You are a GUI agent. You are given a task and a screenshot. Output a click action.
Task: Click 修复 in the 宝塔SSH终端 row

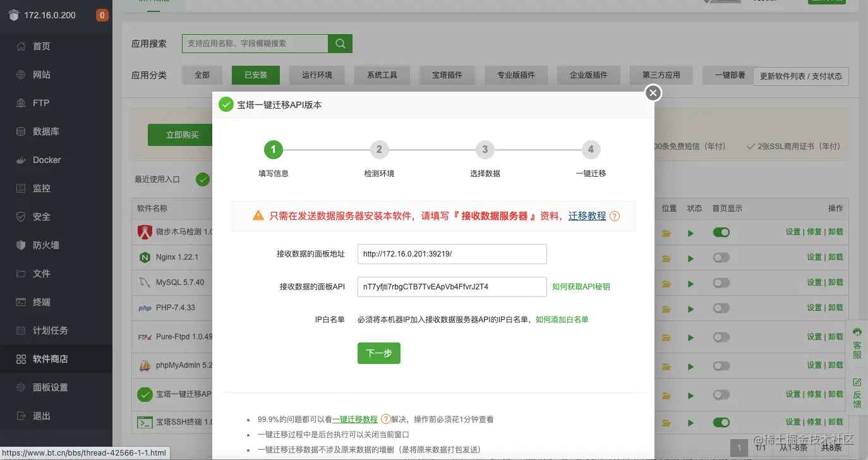coord(814,422)
